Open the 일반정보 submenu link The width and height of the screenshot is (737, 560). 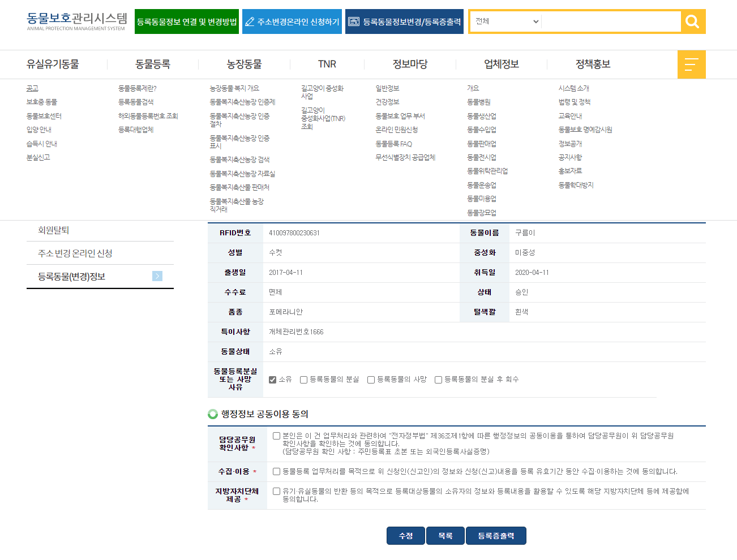click(x=388, y=88)
